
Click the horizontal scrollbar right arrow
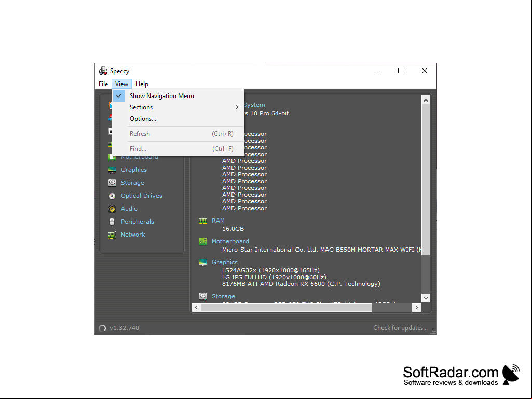point(417,307)
